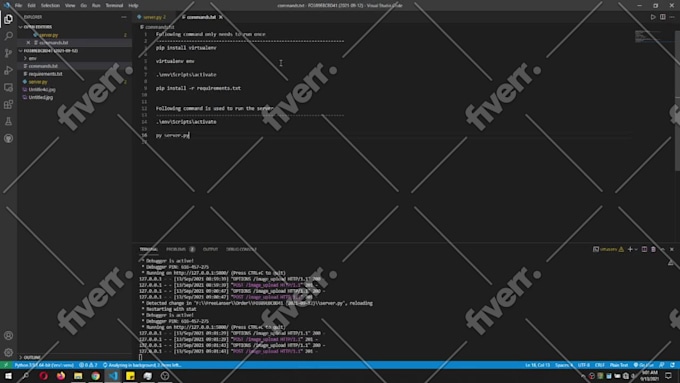
Task: Open the Selection menu
Action: [x=50, y=5]
